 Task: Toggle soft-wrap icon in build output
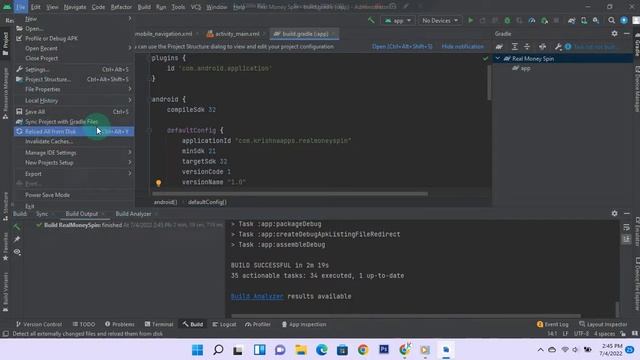[627, 227]
